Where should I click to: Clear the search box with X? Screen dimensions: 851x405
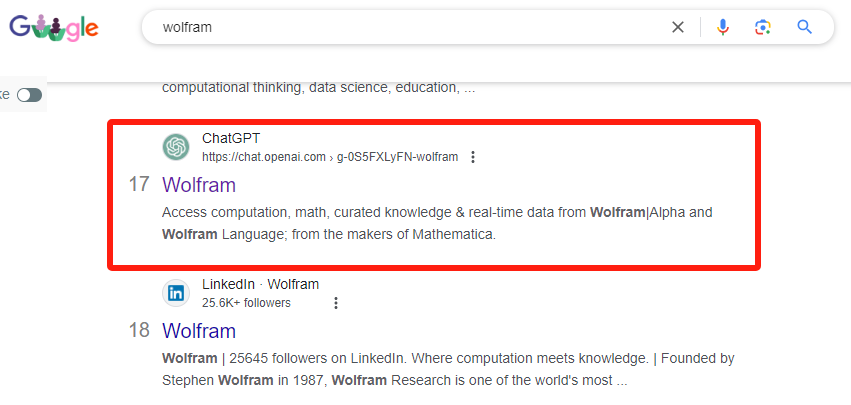(x=678, y=27)
